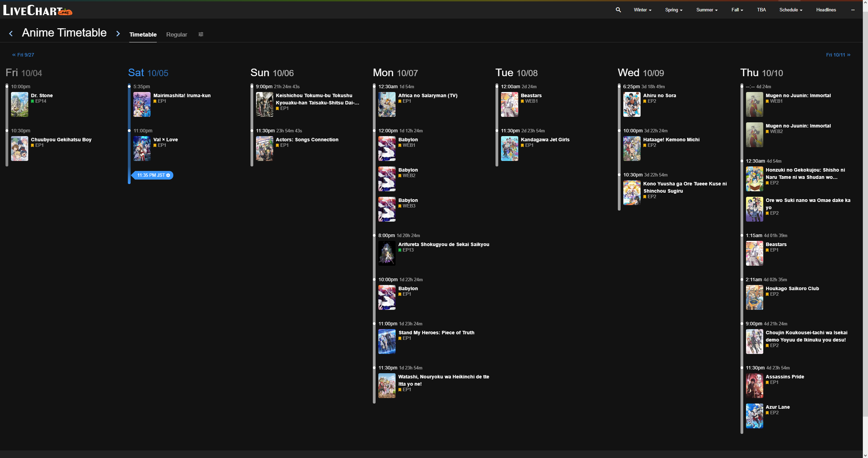Go to previous week arrow

pyautogui.click(x=11, y=33)
